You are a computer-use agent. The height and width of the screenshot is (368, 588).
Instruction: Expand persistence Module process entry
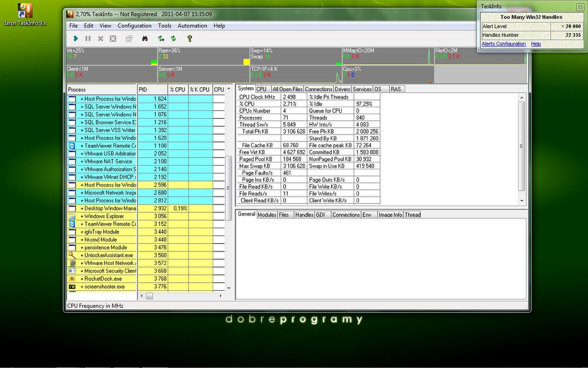(82, 247)
